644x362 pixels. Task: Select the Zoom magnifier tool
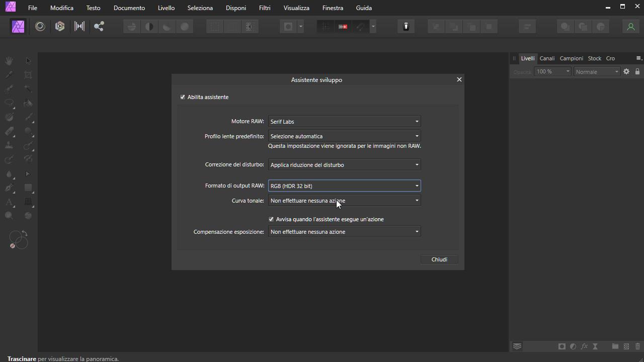pyautogui.click(x=9, y=216)
